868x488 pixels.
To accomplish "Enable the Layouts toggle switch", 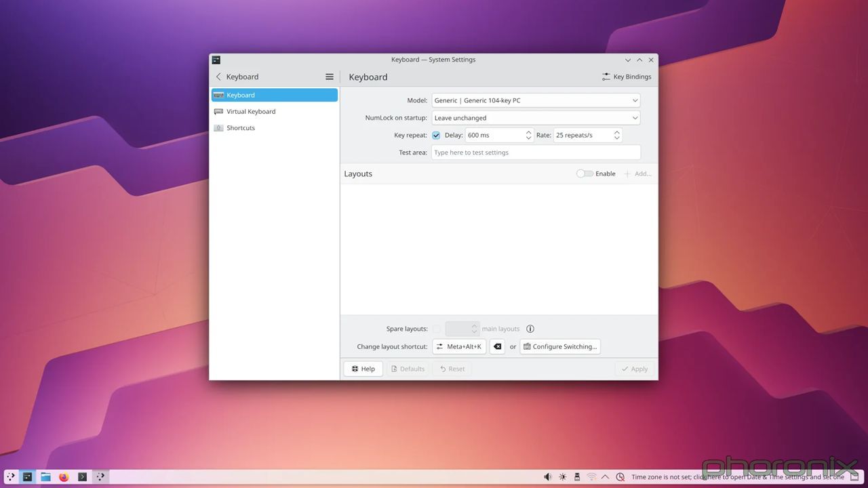I will (583, 174).
